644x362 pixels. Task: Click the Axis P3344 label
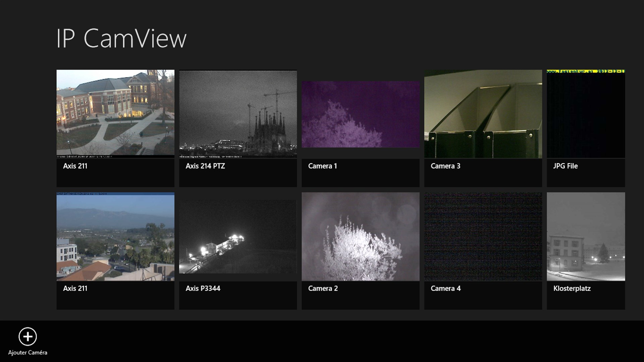[x=203, y=288]
